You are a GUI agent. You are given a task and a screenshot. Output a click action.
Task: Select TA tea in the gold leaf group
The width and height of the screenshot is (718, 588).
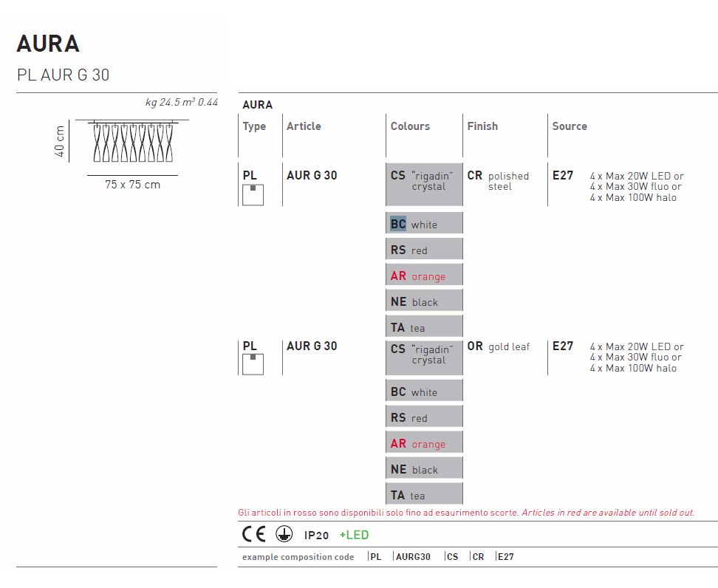tap(424, 495)
